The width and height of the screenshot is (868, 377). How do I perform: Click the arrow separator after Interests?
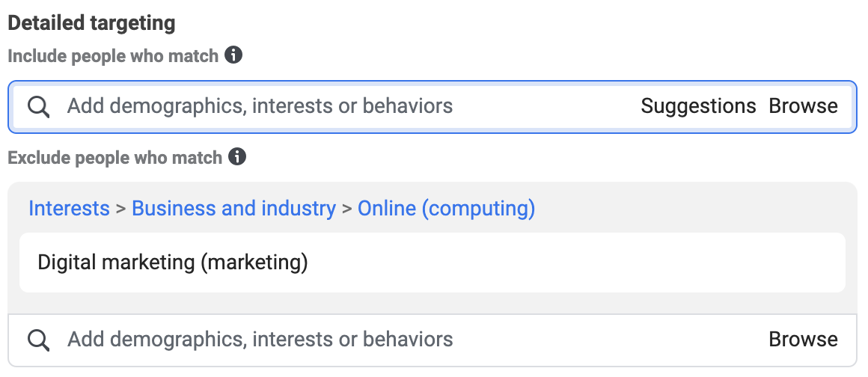tap(120, 209)
